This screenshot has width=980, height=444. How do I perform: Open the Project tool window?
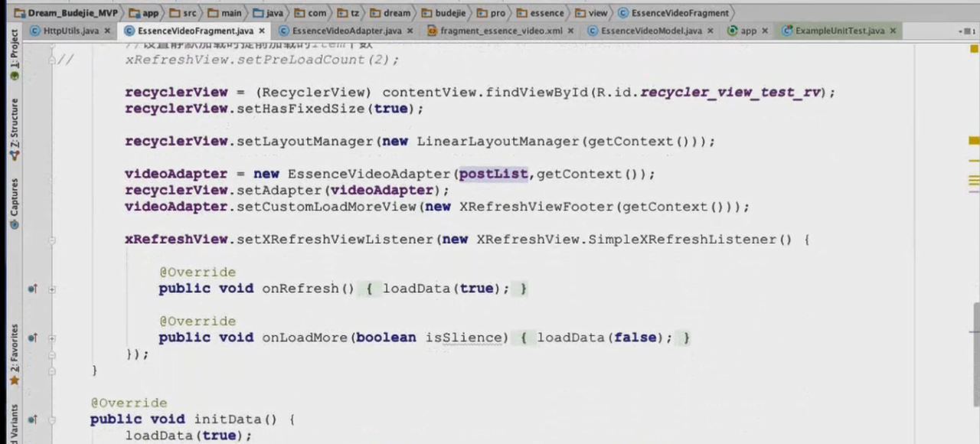point(14,55)
